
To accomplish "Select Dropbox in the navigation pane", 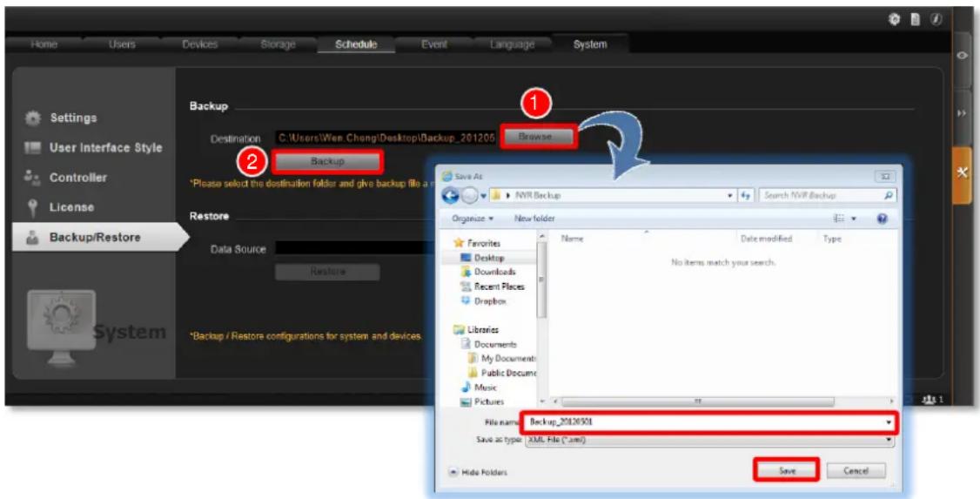I will click(x=484, y=300).
